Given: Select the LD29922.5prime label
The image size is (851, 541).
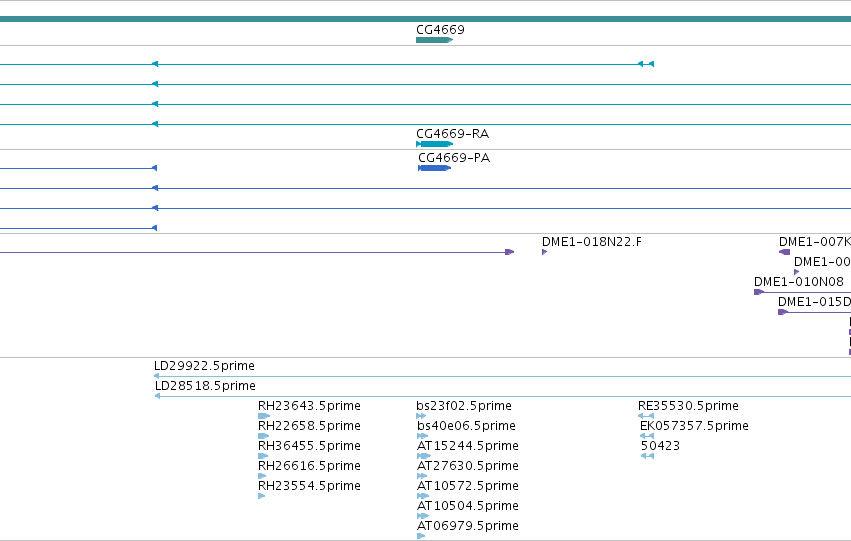Looking at the screenshot, I should [x=204, y=366].
